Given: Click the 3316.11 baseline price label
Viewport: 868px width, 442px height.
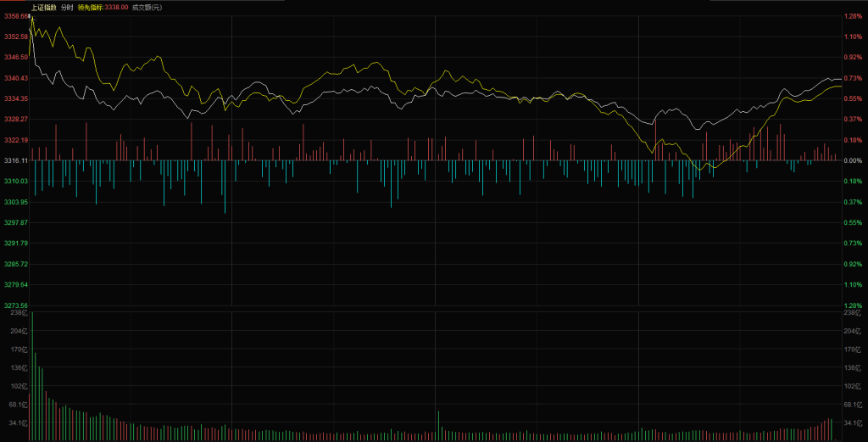Looking at the screenshot, I should click(x=15, y=160).
